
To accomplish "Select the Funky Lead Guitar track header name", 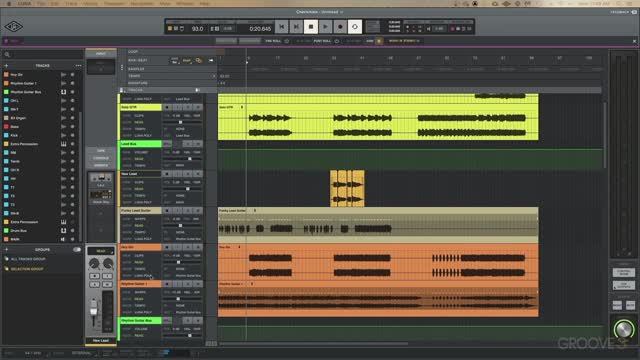I will coord(141,211).
